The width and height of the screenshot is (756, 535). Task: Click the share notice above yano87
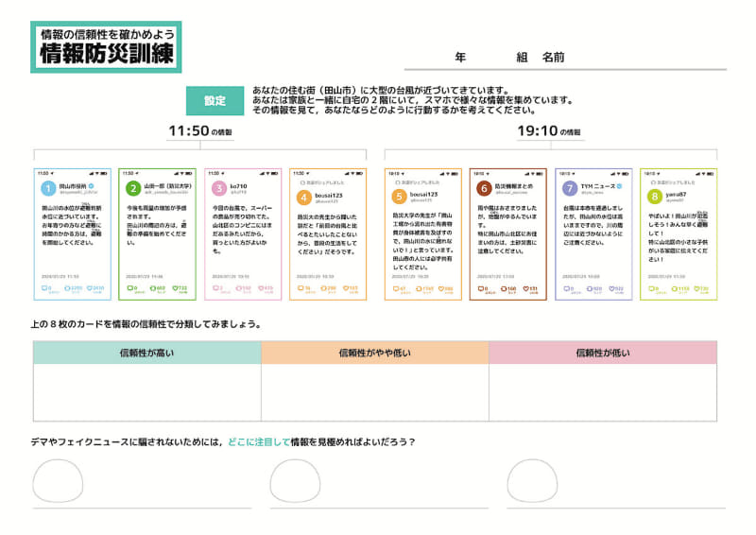[673, 182]
